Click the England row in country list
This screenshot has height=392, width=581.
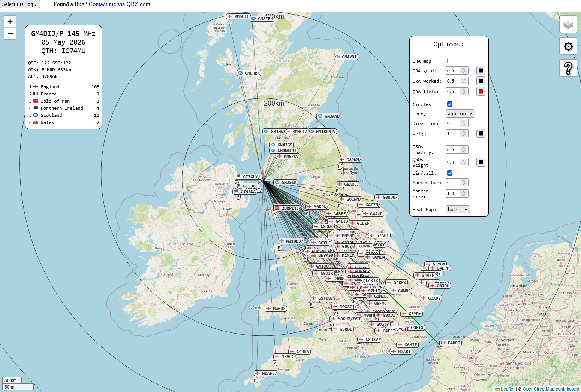(64, 87)
